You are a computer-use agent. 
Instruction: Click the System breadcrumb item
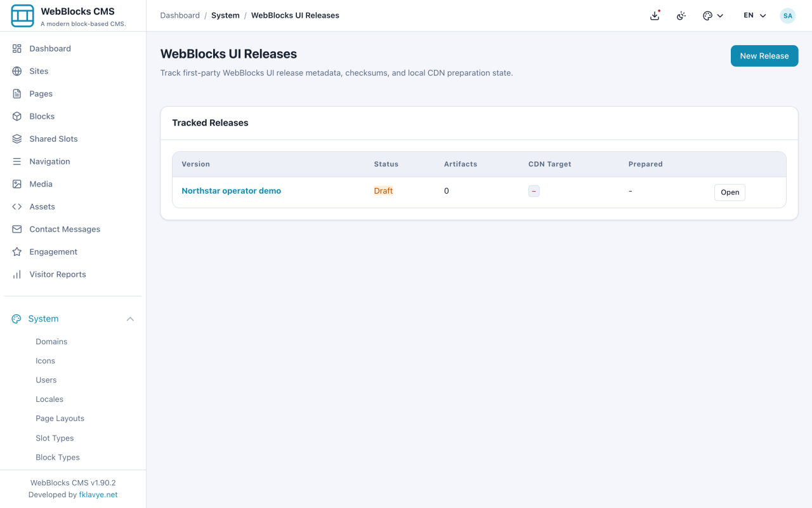pos(225,15)
